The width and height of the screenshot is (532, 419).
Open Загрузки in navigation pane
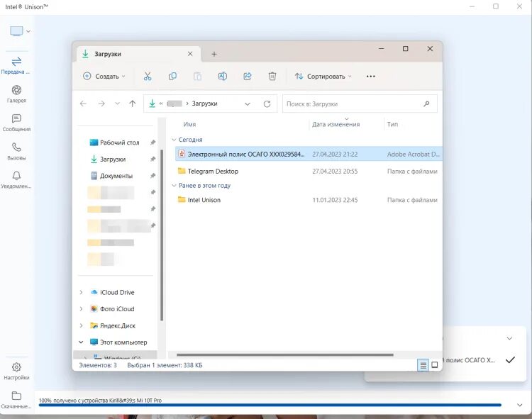109,160
